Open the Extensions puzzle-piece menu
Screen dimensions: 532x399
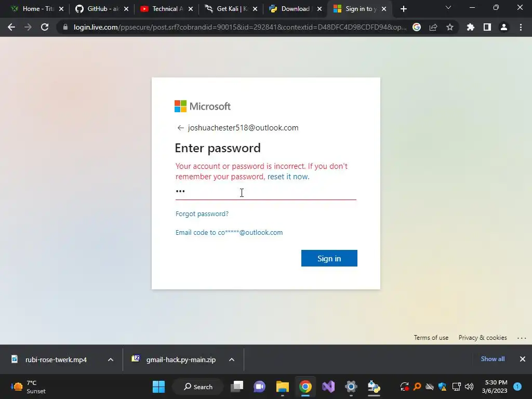(x=470, y=27)
